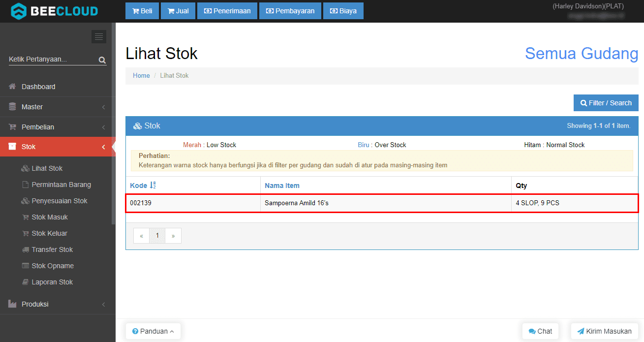Expand the Master menu chevron
Image resolution: width=644 pixels, height=342 pixels.
103,107
